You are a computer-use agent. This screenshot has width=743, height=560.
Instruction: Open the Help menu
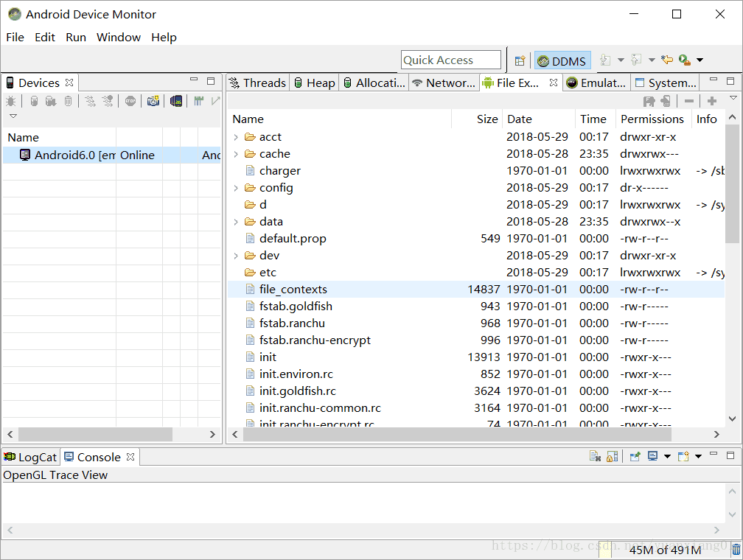click(164, 37)
